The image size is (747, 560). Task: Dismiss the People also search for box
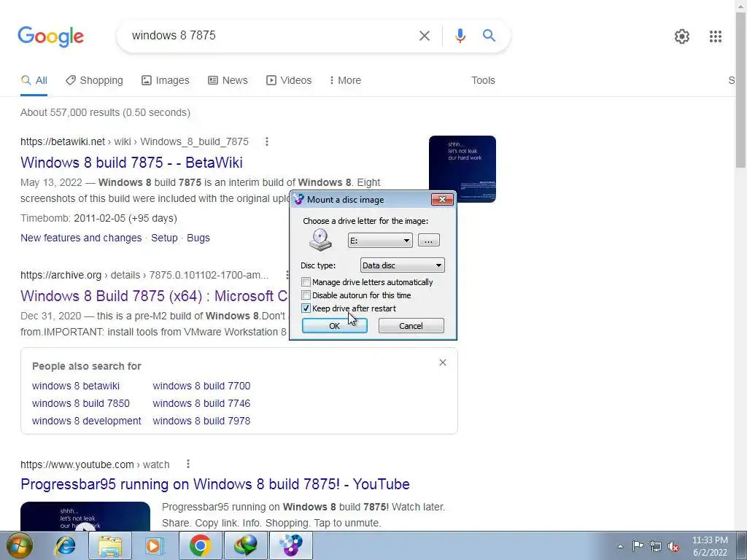443,363
